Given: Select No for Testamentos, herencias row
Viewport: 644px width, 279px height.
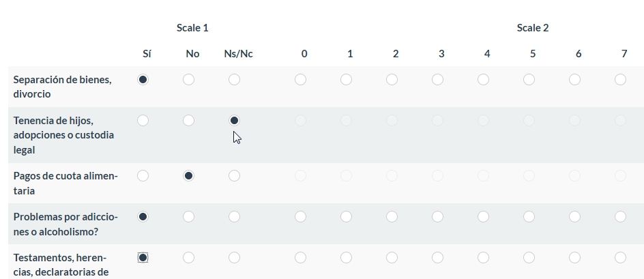Looking at the screenshot, I should pos(188,258).
